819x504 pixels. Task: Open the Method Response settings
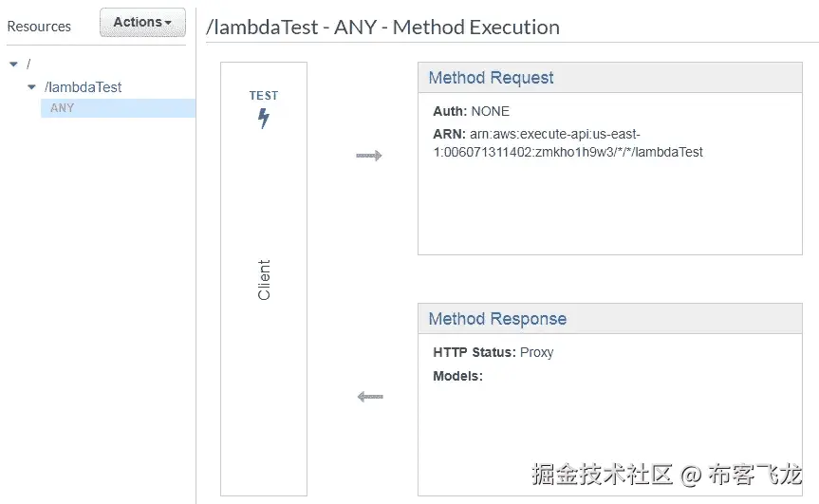point(496,319)
